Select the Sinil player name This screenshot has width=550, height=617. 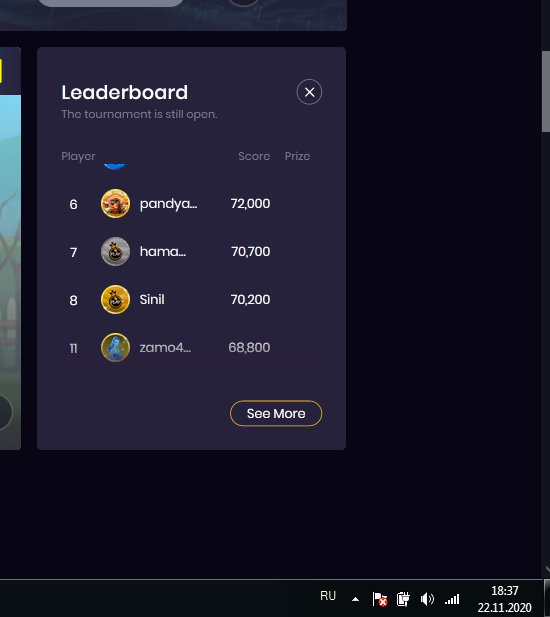(x=152, y=299)
